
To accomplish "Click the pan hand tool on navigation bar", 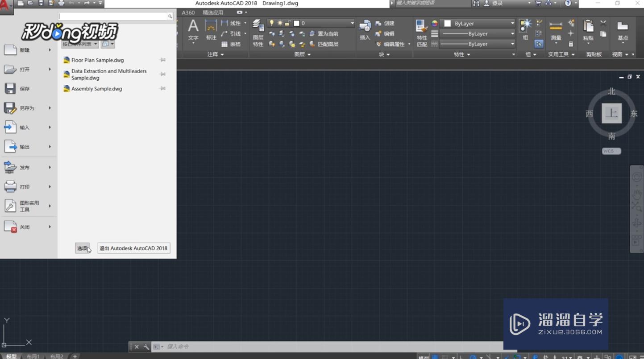I will coord(636,194).
